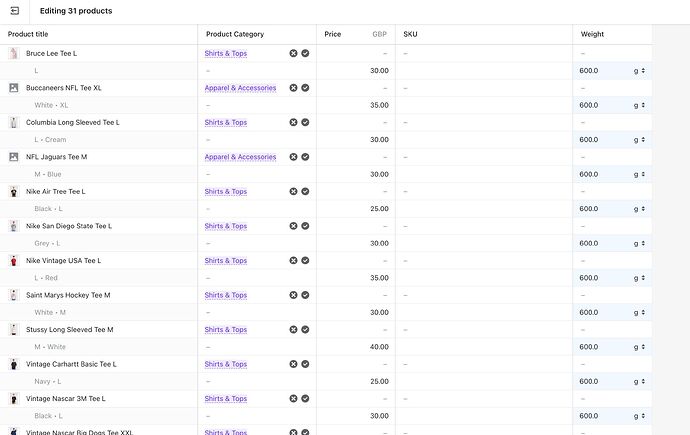Viewport: 690px width, 435px height.
Task: Open Shirts & Tops link for Stussy Long Sleeved Tee
Action: [226, 329]
